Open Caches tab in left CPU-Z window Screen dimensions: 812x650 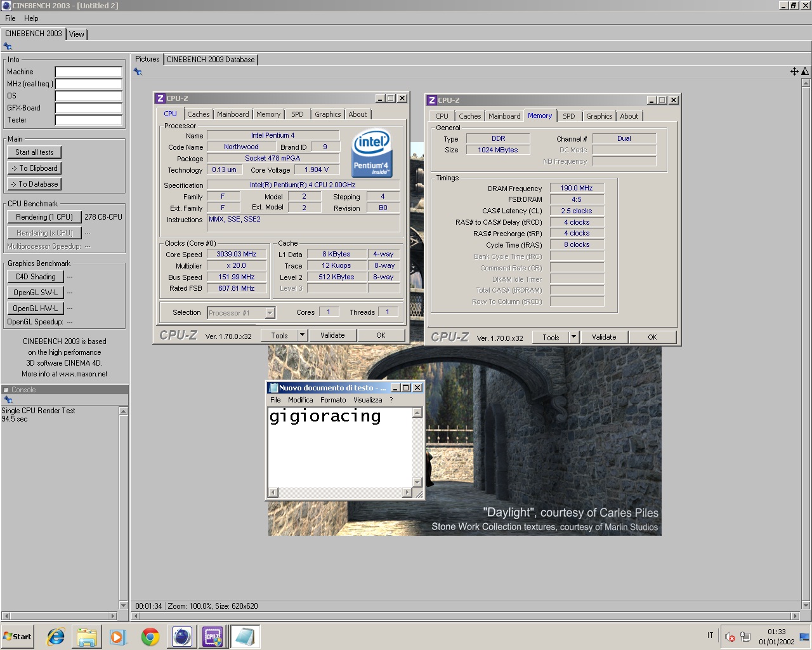[198, 114]
